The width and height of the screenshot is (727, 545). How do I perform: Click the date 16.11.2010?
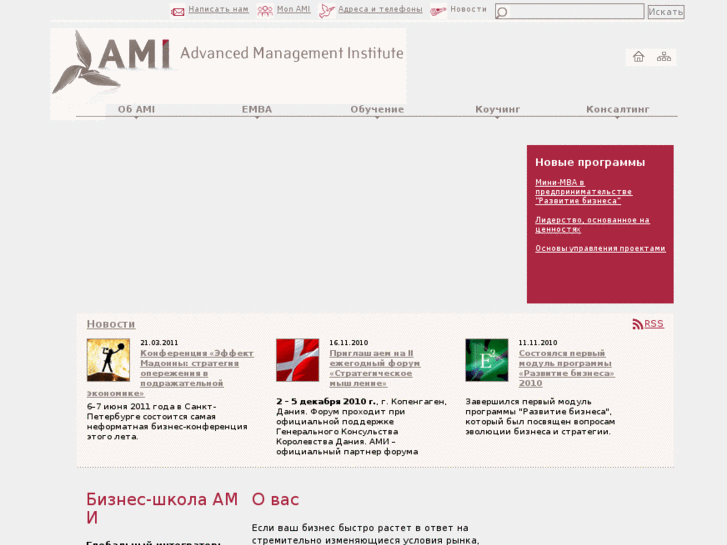(x=349, y=343)
